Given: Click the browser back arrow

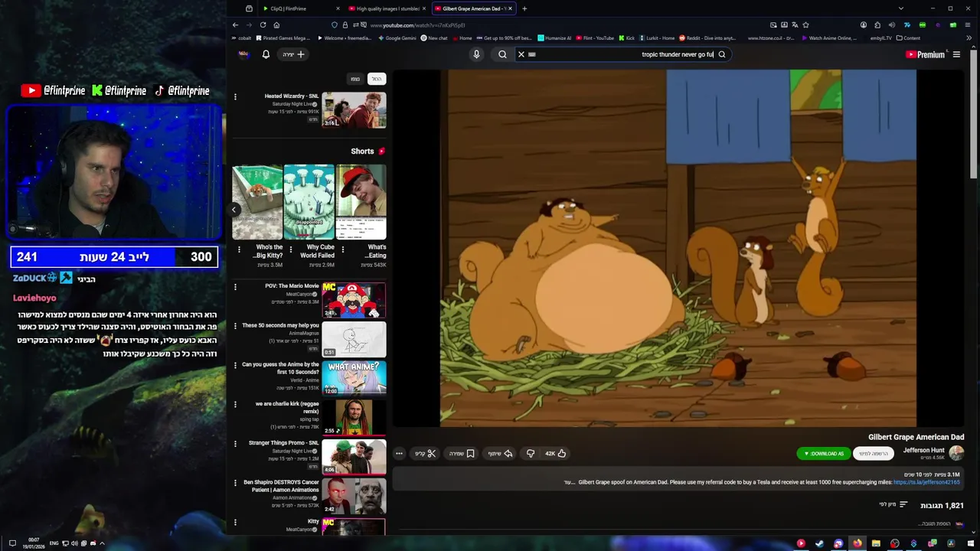Looking at the screenshot, I should (x=235, y=24).
